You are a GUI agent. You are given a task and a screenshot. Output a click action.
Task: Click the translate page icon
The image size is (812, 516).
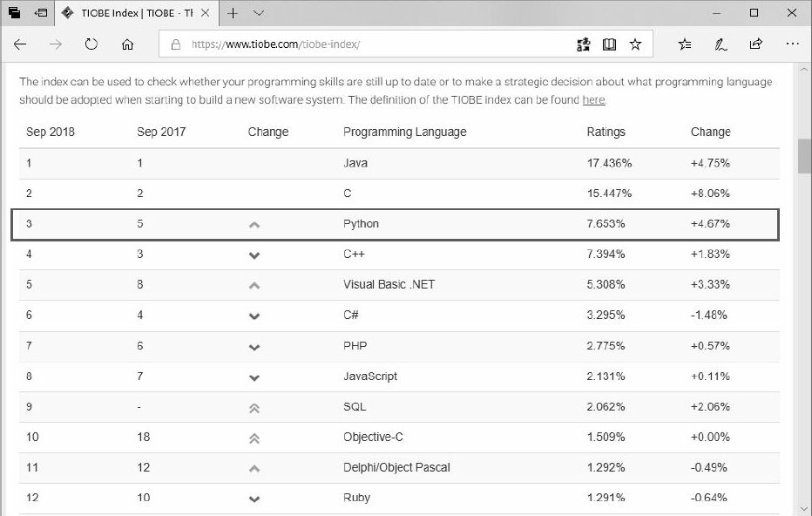[584, 44]
